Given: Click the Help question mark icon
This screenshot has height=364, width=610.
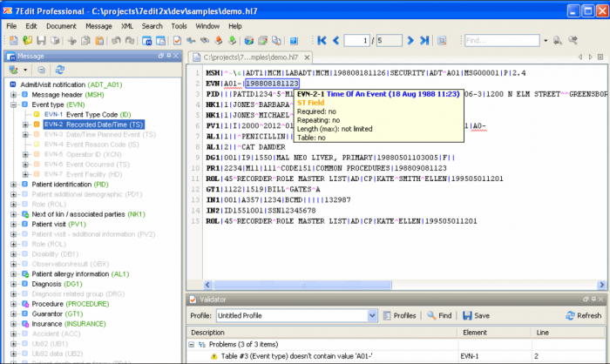Looking at the screenshot, I should [x=294, y=40].
